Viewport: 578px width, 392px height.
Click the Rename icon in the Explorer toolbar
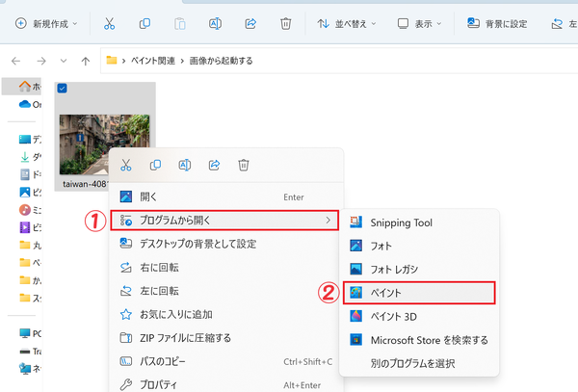click(x=215, y=24)
